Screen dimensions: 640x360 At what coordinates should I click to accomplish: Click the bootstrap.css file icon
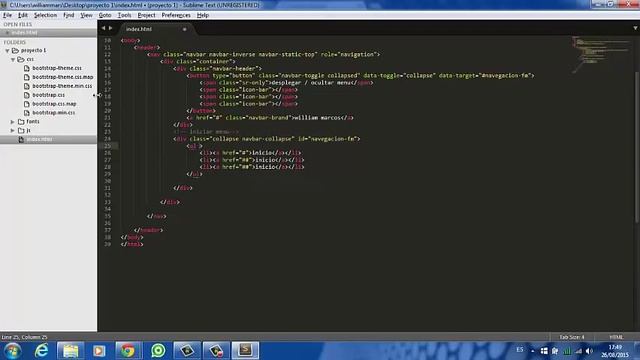point(27,95)
